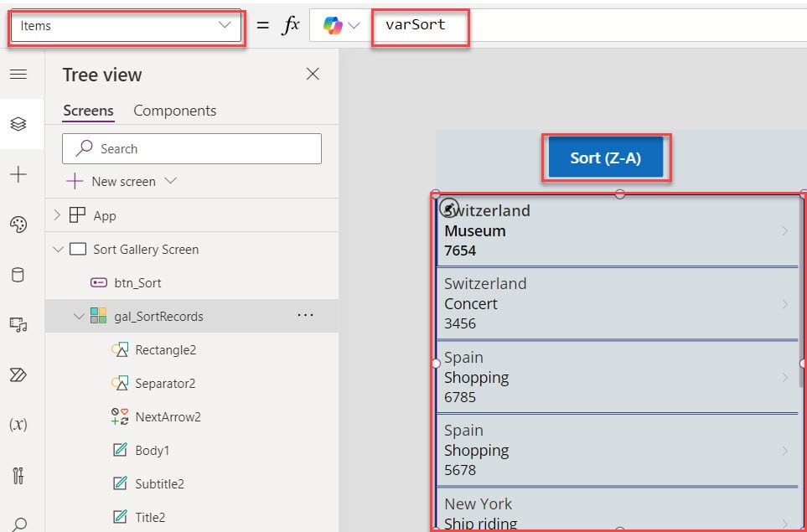Switch to the Screens tab
Image resolution: width=807 pixels, height=532 pixels.
click(88, 111)
